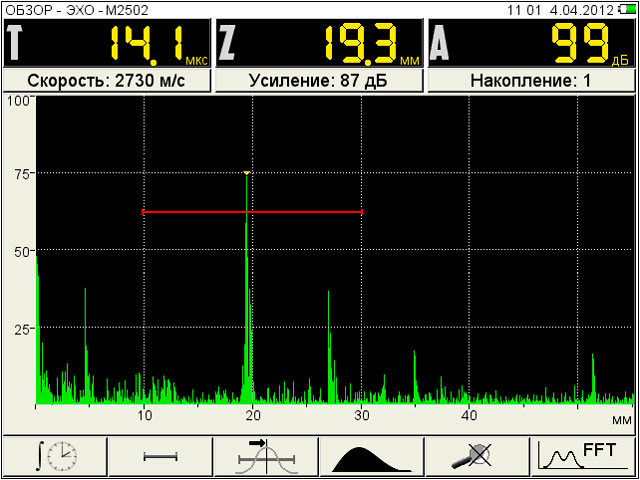
Task: Select the Усиление: 87 дБ parameter
Action: 319,81
